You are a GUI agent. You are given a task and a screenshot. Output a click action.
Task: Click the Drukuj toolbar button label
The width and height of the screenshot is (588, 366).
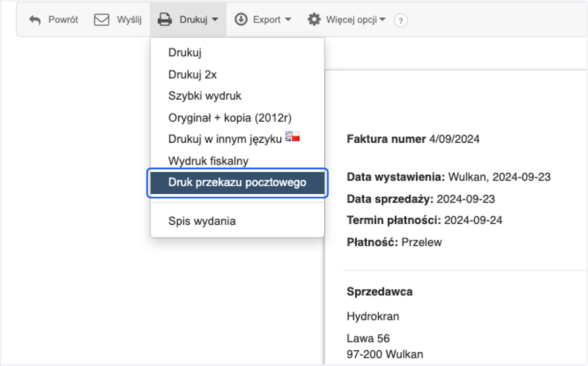pos(193,20)
